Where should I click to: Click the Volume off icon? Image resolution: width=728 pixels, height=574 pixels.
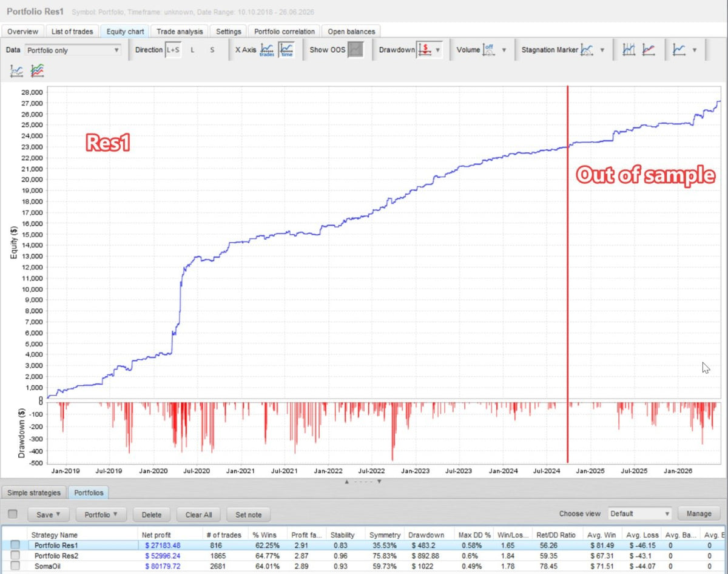(489, 50)
